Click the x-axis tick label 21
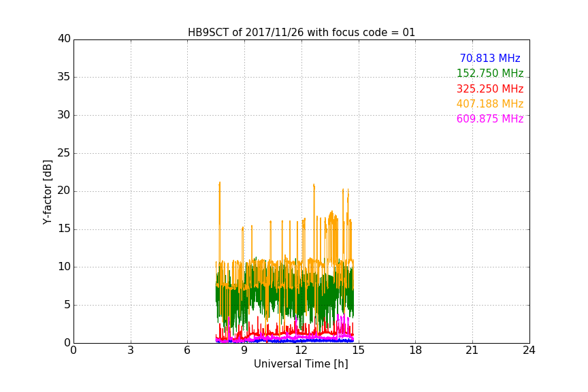This screenshot has height=392, width=588. point(472,350)
